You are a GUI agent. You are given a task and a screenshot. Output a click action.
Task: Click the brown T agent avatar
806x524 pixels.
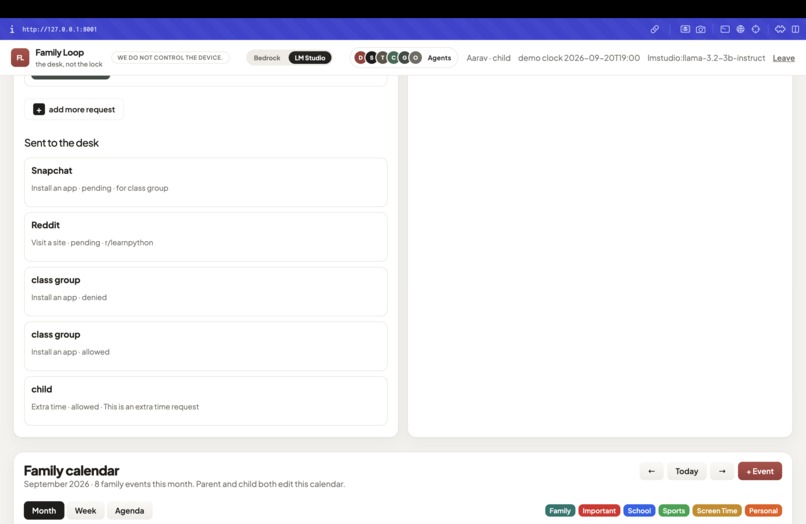(382, 58)
